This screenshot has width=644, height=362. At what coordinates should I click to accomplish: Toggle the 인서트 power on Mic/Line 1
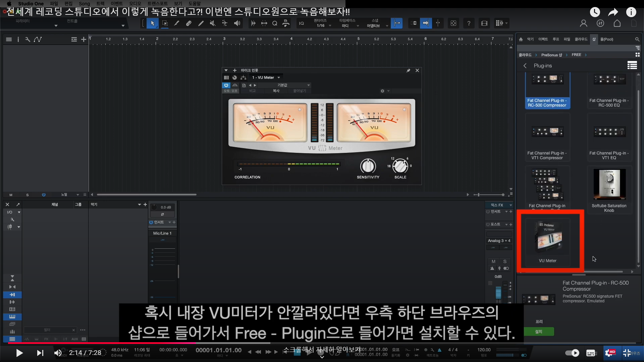point(151,222)
